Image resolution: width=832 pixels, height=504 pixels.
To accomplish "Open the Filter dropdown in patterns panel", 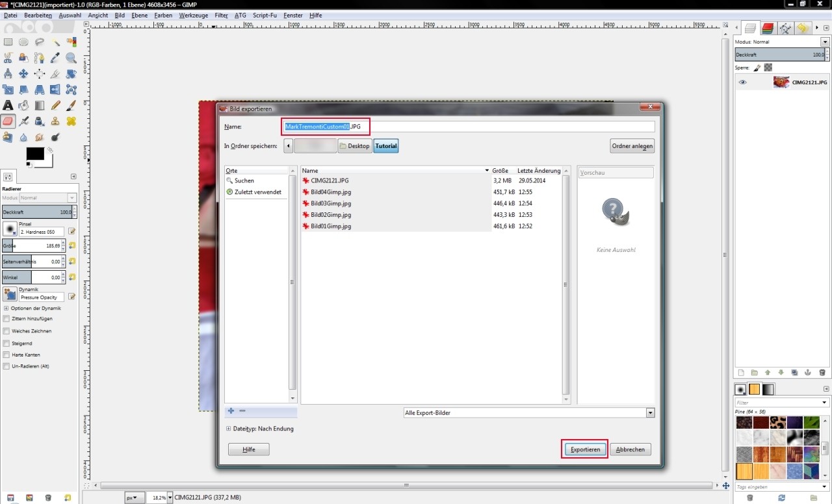I will pyautogui.click(x=825, y=403).
